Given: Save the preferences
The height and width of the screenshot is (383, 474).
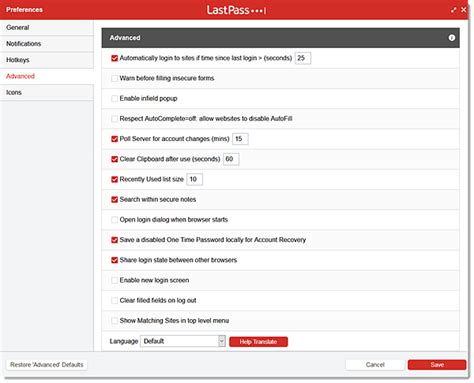Looking at the screenshot, I should 437,365.
